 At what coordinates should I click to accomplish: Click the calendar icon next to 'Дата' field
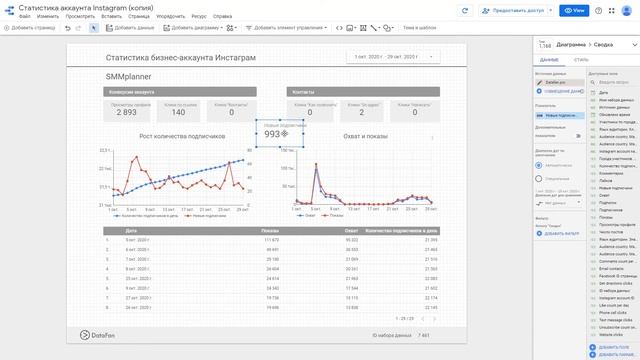(593, 93)
